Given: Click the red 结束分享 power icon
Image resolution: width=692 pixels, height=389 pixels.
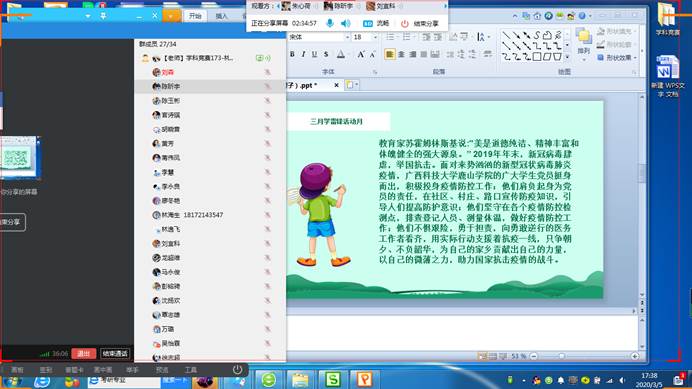Looking at the screenshot, I should click(405, 23).
